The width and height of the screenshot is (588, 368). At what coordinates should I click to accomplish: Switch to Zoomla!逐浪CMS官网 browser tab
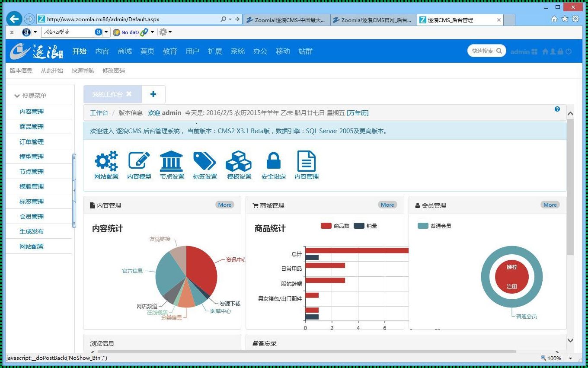[x=374, y=20]
